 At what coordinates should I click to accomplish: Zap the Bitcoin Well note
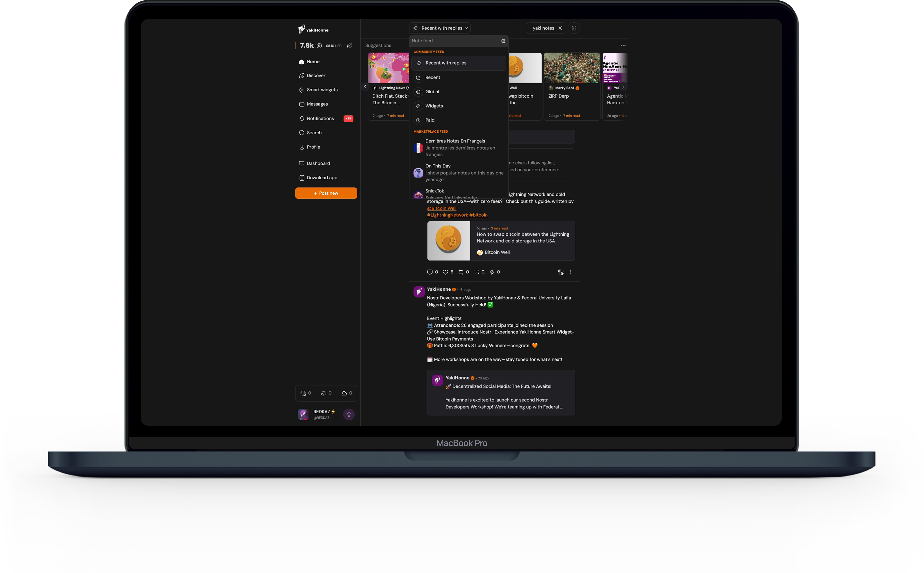tap(492, 272)
